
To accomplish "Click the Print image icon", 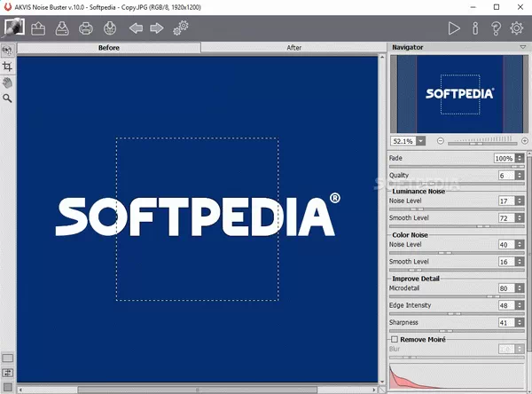I will [x=88, y=28].
